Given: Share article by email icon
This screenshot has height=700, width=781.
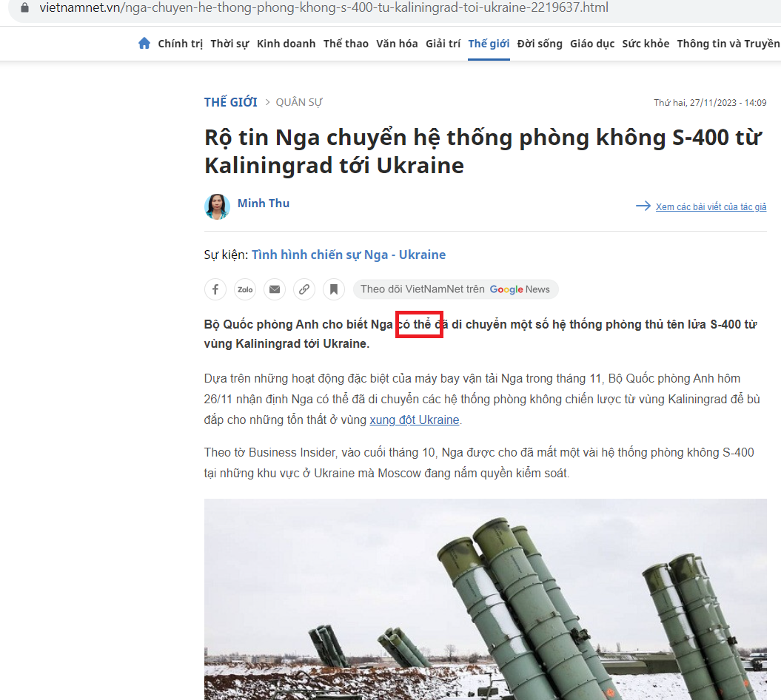Looking at the screenshot, I should pos(275,289).
